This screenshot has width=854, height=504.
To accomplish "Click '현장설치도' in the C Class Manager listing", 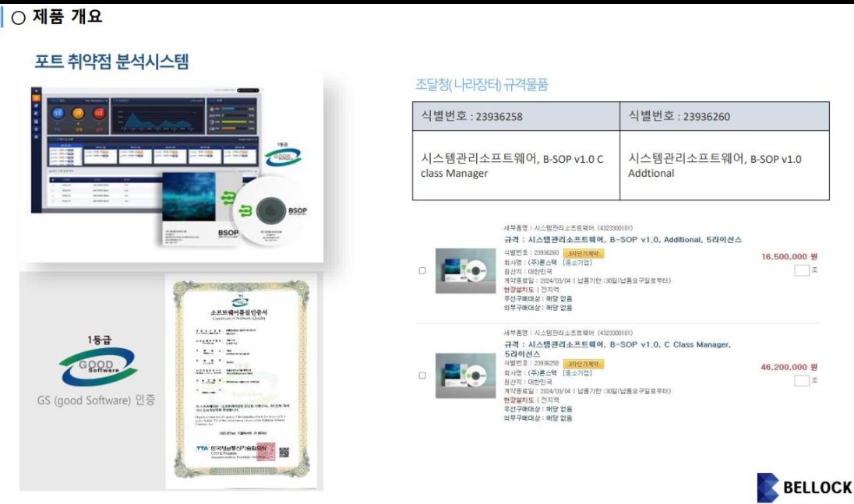I will pos(518,400).
